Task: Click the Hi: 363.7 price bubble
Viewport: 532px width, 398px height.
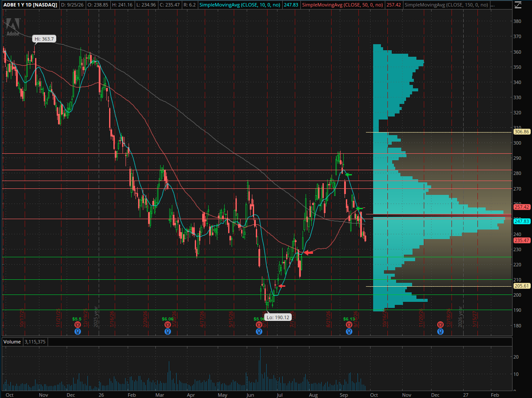Action: pos(44,39)
